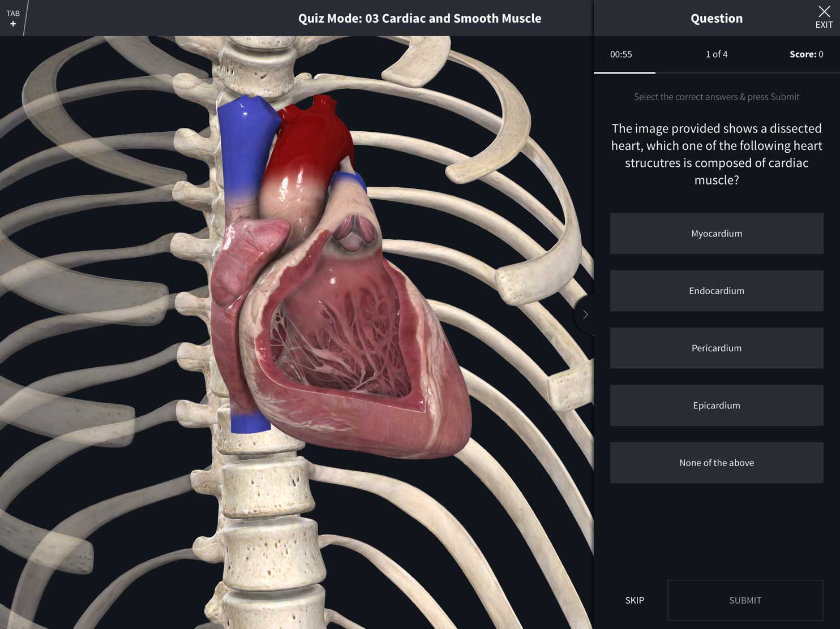Collapse the question panel with chevron arrow
The width and height of the screenshot is (840, 629).
click(585, 314)
